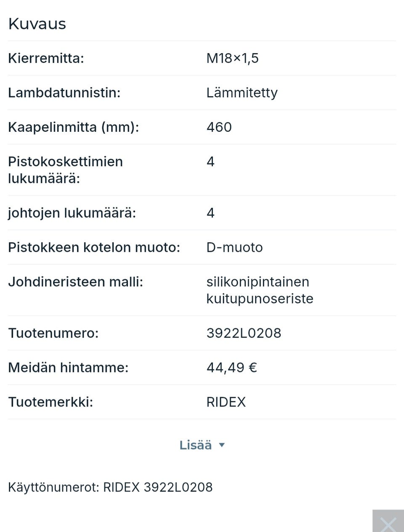
Task: Click the Pistokkeen kotelon muoto label
Action: [94, 247]
